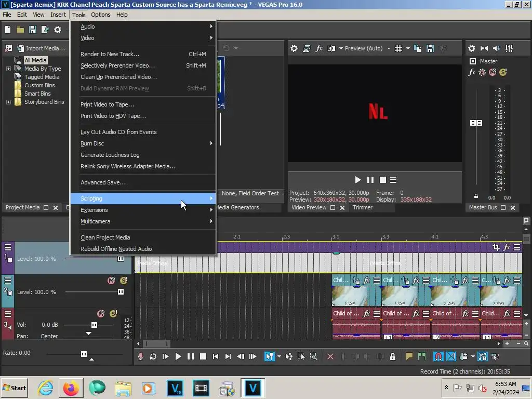
Task: Click Record microphone button in transport
Action: pos(140,356)
